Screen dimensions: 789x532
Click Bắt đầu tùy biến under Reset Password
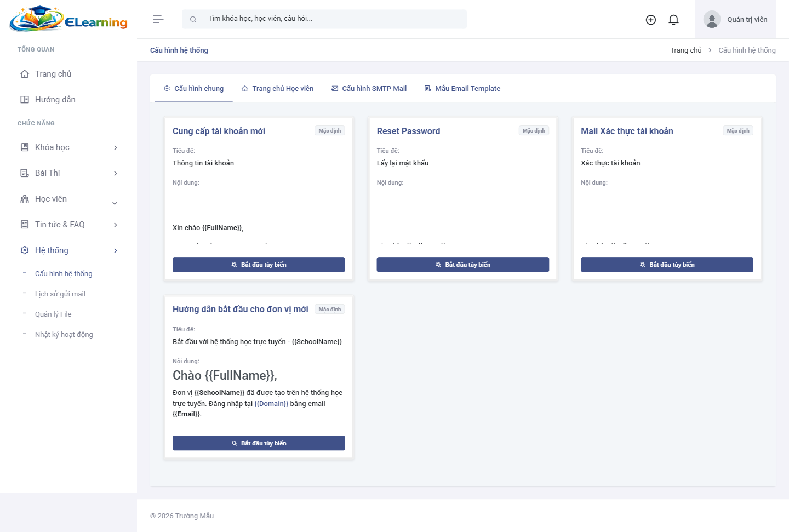463,265
